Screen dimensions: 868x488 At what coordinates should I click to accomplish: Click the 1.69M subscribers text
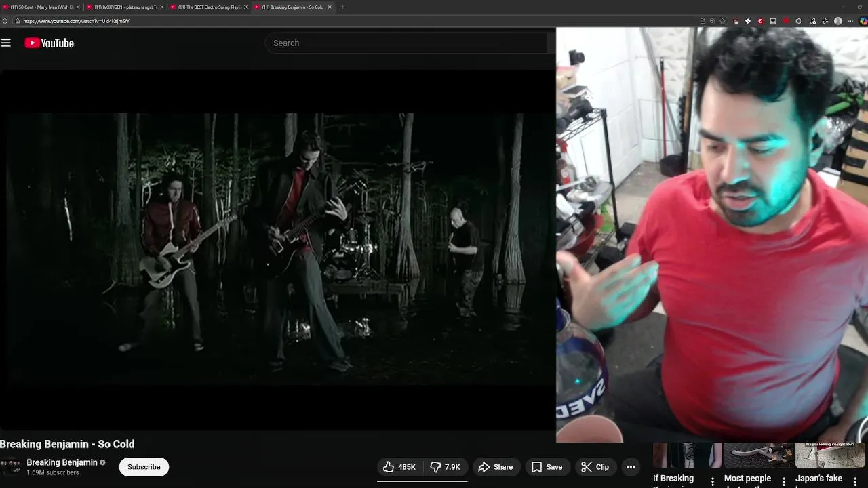(x=53, y=473)
